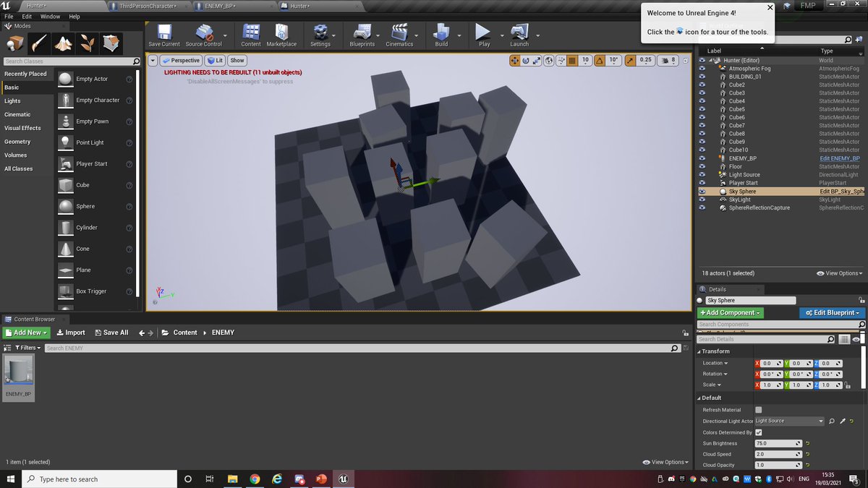Click the Import button
The height and width of the screenshot is (488, 868).
click(70, 333)
